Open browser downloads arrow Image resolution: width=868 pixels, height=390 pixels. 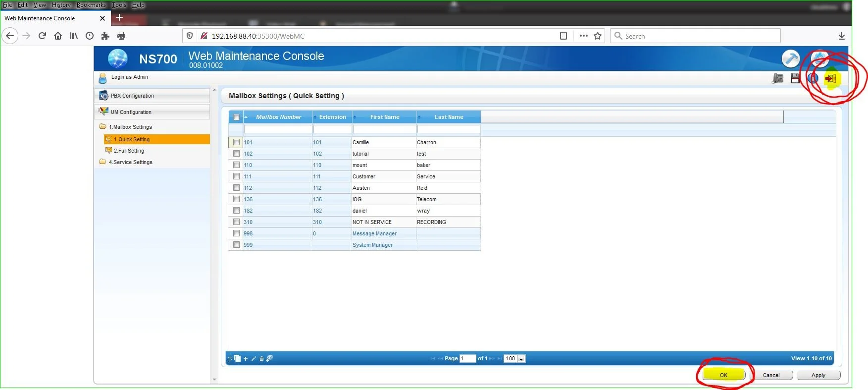[x=841, y=36]
